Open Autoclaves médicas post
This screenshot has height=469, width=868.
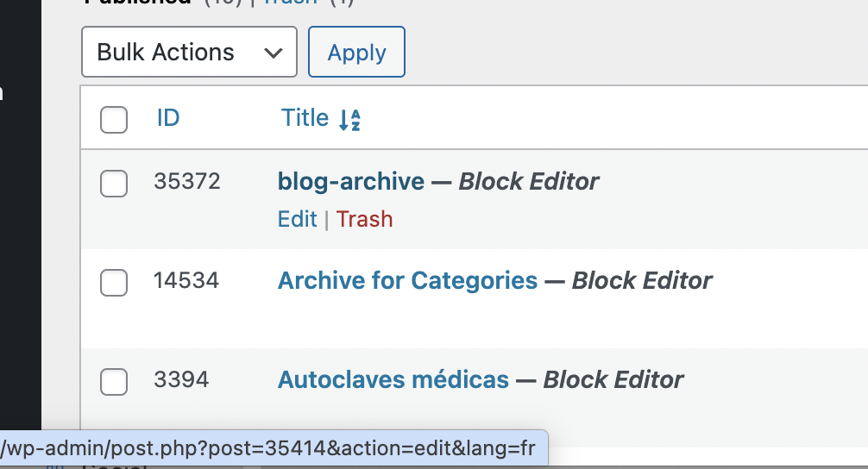pos(393,379)
